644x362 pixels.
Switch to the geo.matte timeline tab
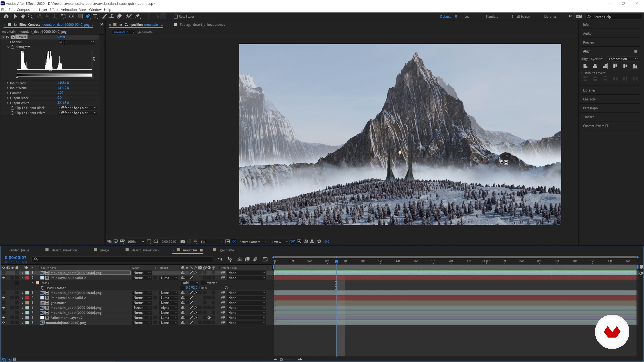pos(227,250)
